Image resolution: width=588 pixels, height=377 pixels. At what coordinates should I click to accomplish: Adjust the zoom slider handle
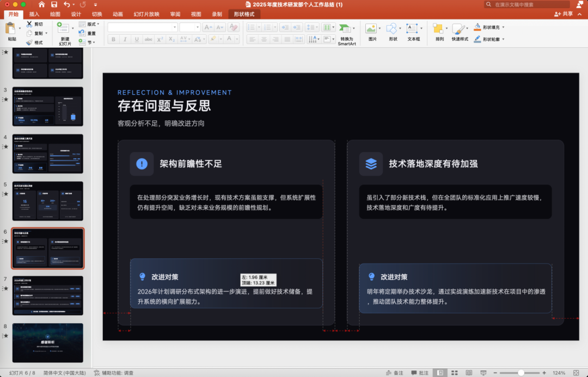click(x=521, y=373)
